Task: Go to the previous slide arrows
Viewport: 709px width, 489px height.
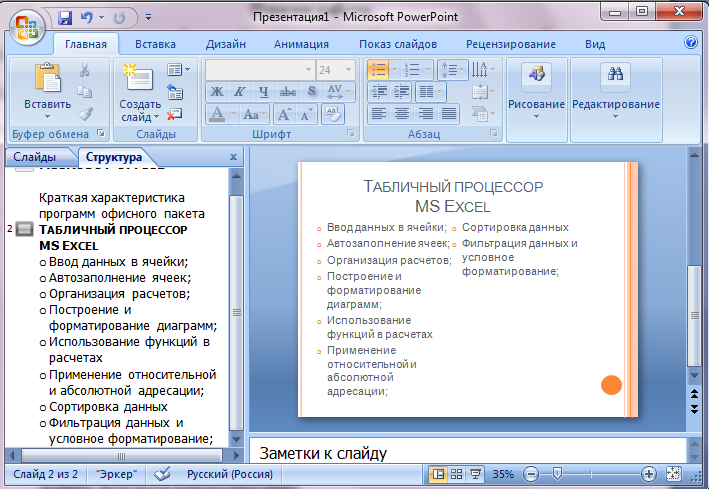Action: 694,394
